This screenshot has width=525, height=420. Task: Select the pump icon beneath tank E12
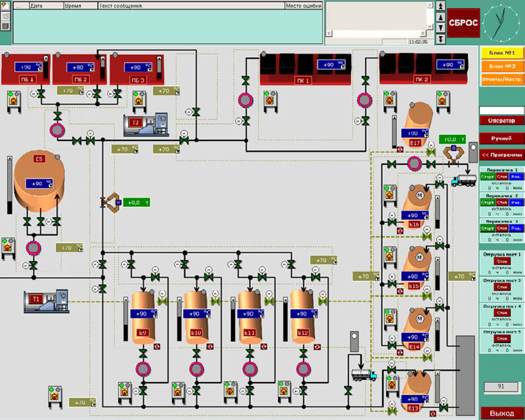pos(303,367)
